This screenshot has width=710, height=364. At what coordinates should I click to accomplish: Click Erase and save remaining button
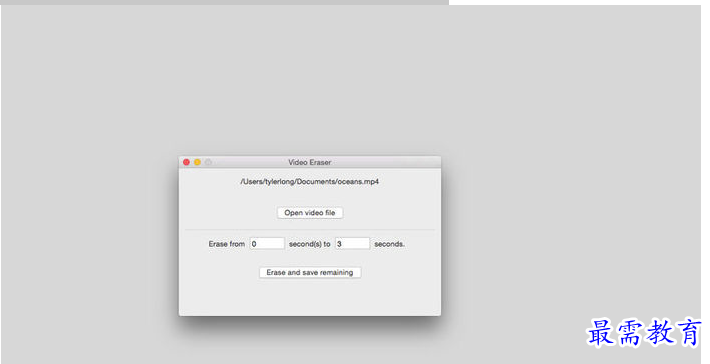coord(310,273)
